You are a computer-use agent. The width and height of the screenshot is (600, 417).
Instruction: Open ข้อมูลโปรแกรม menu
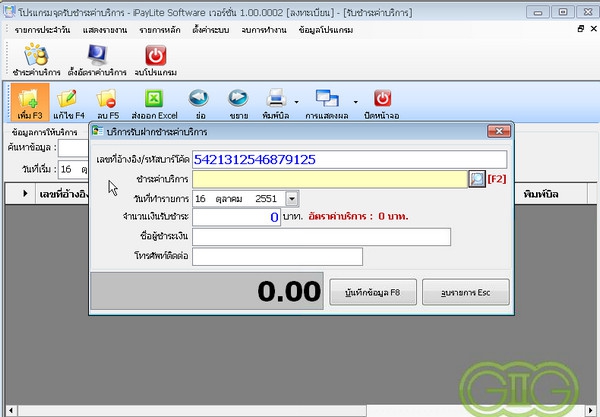326,30
